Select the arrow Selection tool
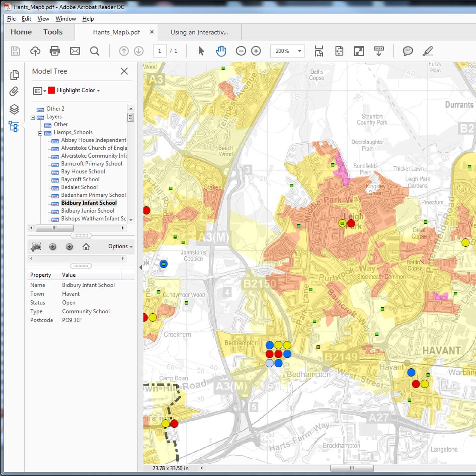The height and width of the screenshot is (476, 476). point(201,51)
